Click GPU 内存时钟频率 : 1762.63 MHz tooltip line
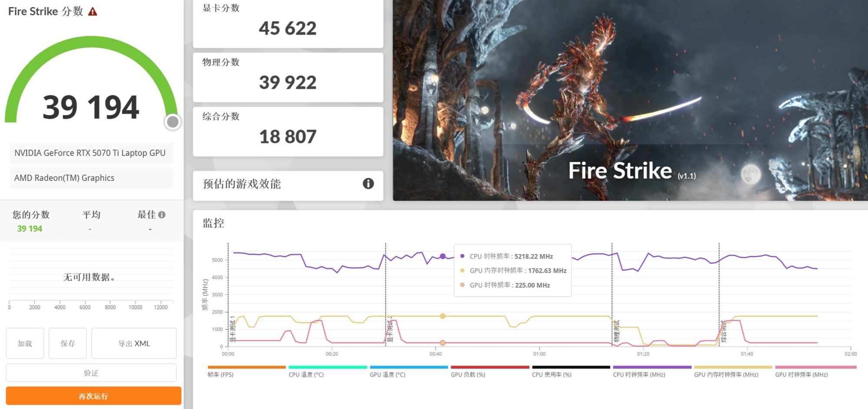Viewport: 868px width, 409px height. pyautogui.click(x=513, y=271)
